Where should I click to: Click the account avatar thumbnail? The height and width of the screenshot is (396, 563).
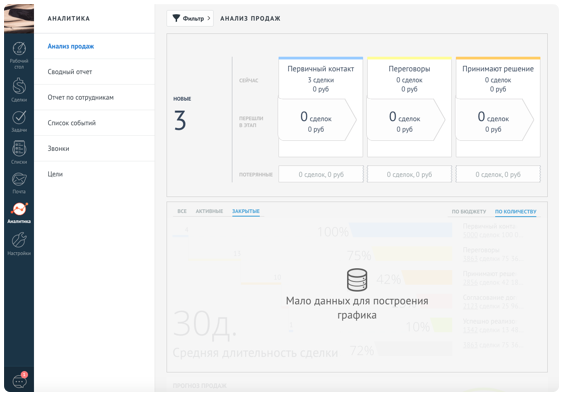click(19, 18)
